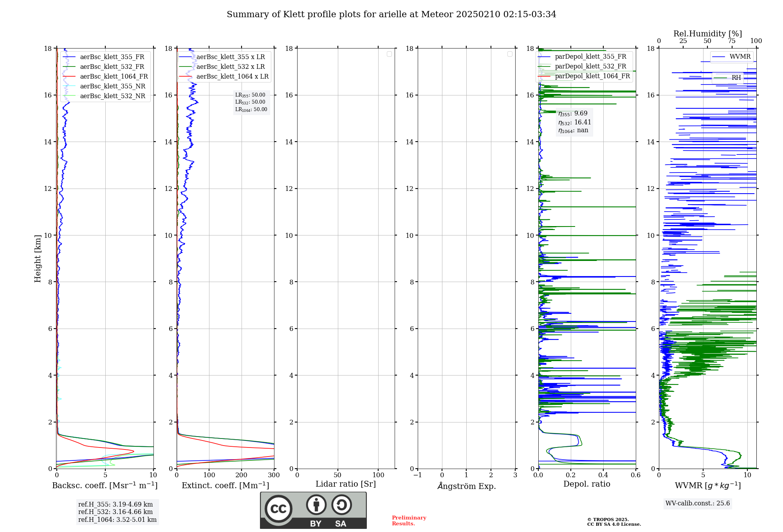Click the red Preliminary Results notice
783x532 pixels.
coord(409,521)
